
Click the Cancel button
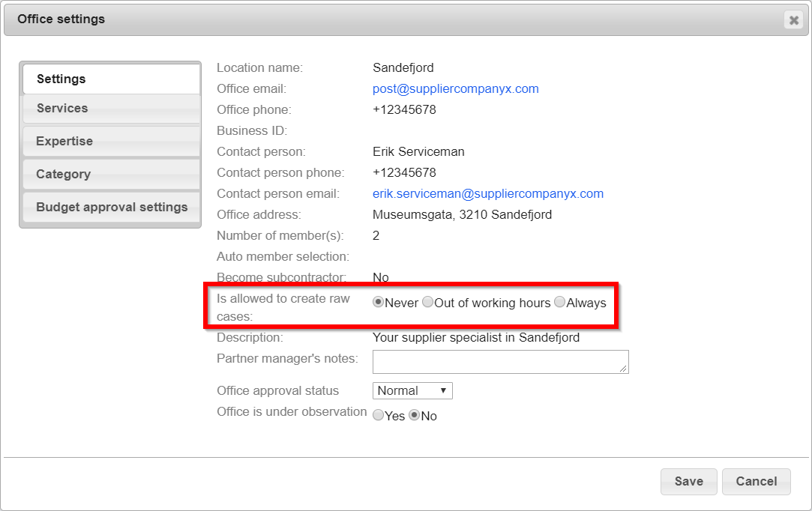(756, 481)
